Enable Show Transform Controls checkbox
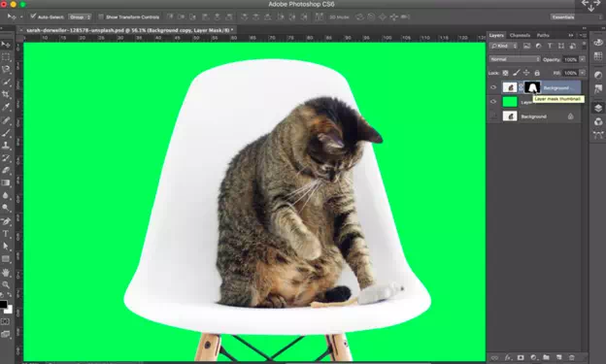This screenshot has height=364, width=606. point(101,17)
